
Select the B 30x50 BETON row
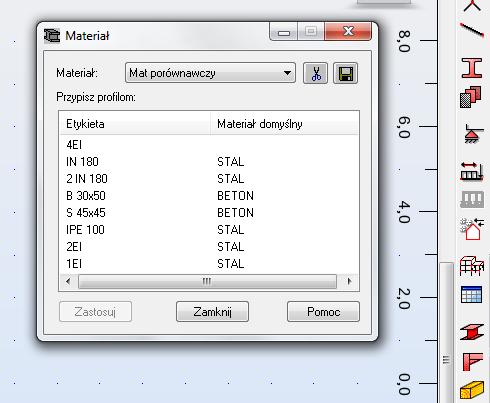pos(209,196)
